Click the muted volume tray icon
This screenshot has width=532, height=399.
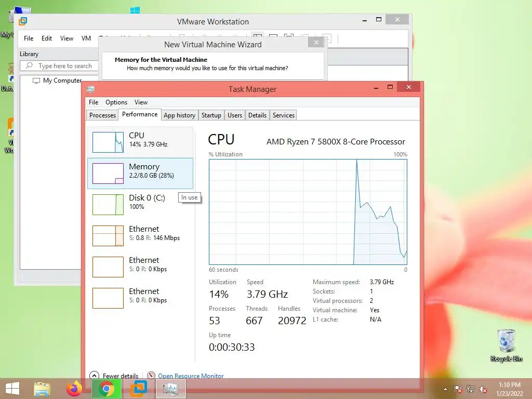point(483,389)
